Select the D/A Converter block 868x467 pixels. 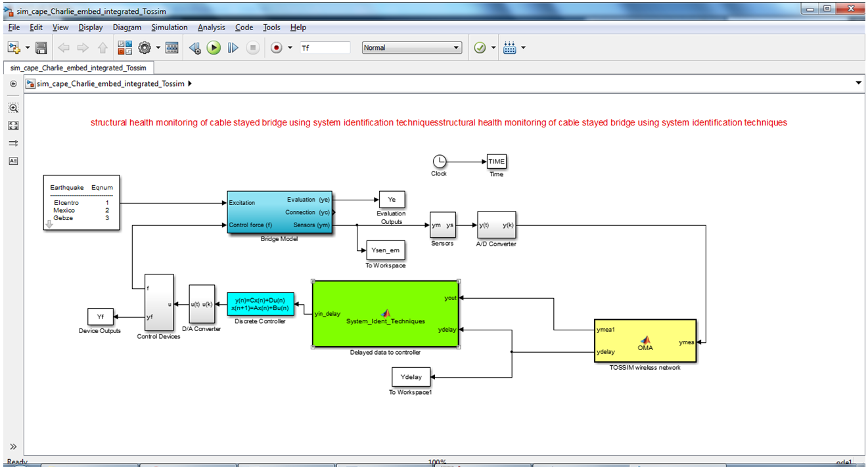pyautogui.click(x=202, y=304)
